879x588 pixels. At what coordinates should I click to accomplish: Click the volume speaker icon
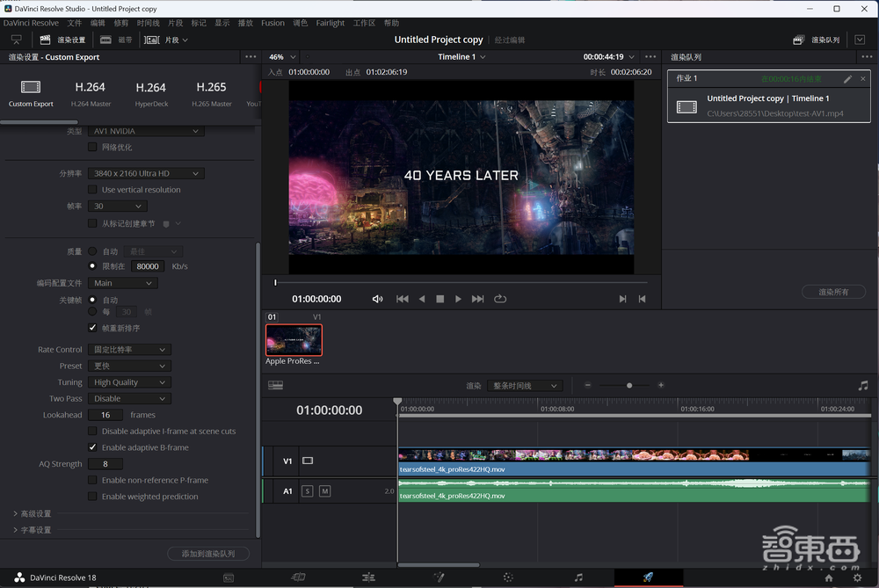[x=377, y=299]
